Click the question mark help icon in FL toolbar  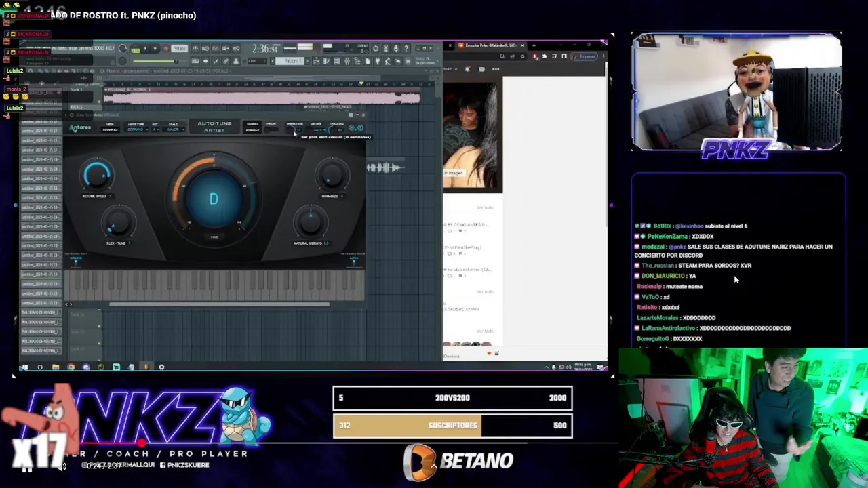tap(406, 48)
